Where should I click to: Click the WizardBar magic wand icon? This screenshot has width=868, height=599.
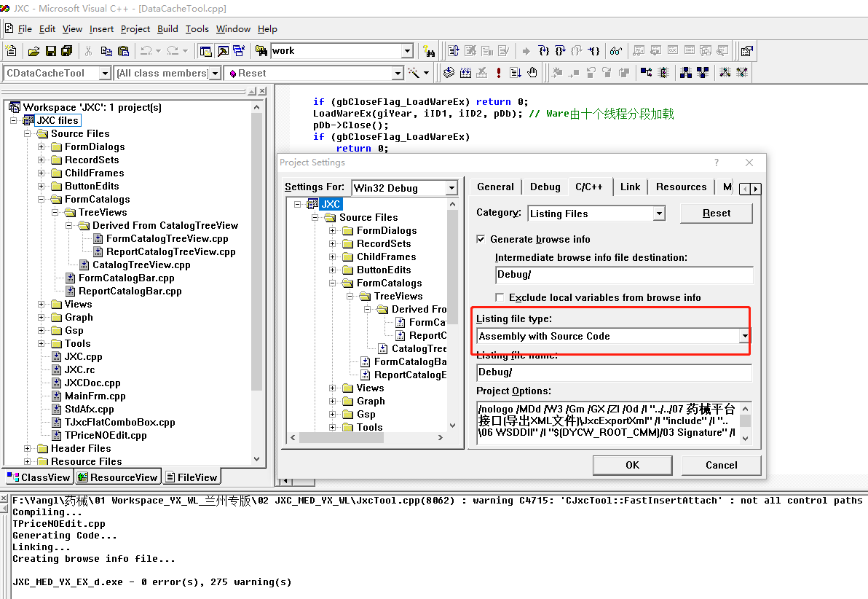click(414, 73)
